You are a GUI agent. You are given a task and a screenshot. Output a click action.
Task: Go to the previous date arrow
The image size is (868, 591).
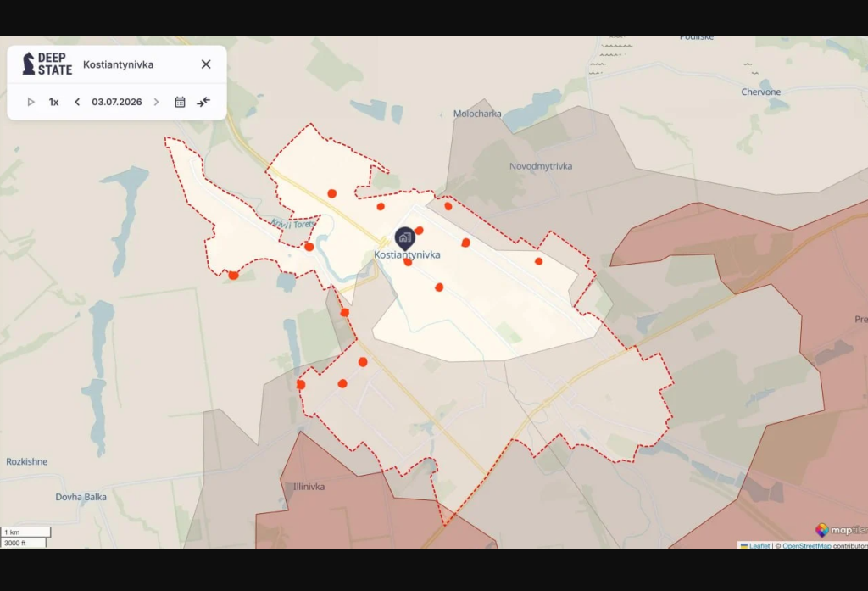77,102
